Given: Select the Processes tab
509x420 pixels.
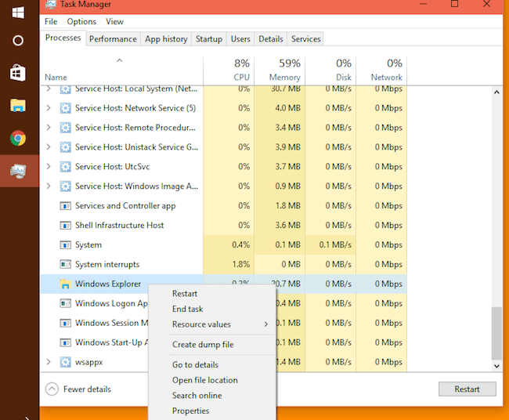Looking at the screenshot, I should 63,38.
